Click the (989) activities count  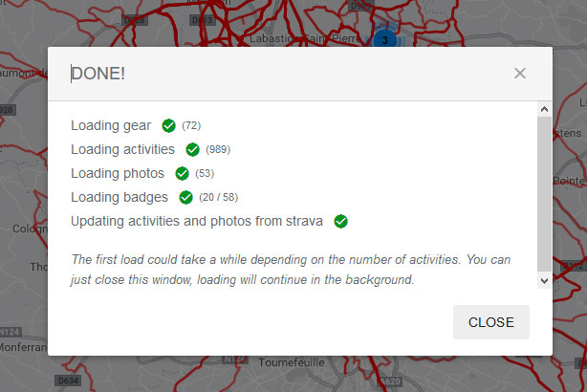(x=218, y=150)
